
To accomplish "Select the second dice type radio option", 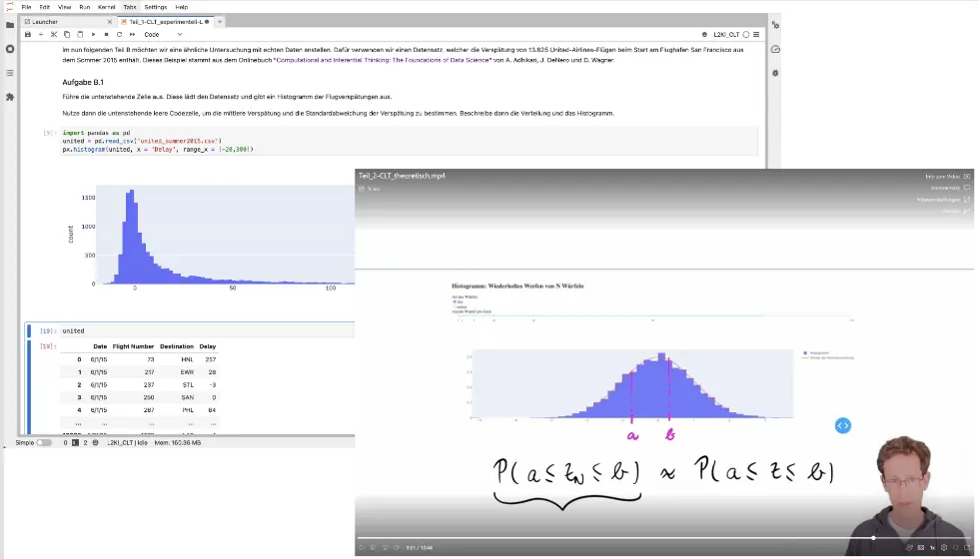I will 455,305.
